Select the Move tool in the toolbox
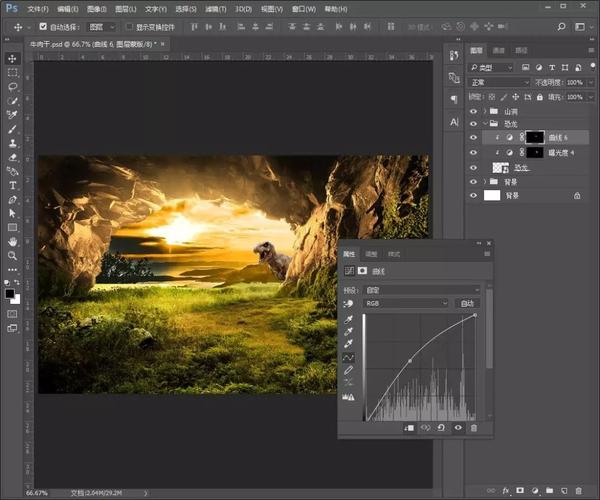600x500 pixels. [12, 58]
